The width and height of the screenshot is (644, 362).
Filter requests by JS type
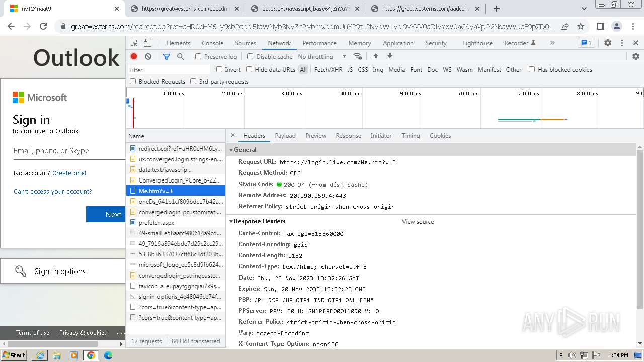coord(350,70)
